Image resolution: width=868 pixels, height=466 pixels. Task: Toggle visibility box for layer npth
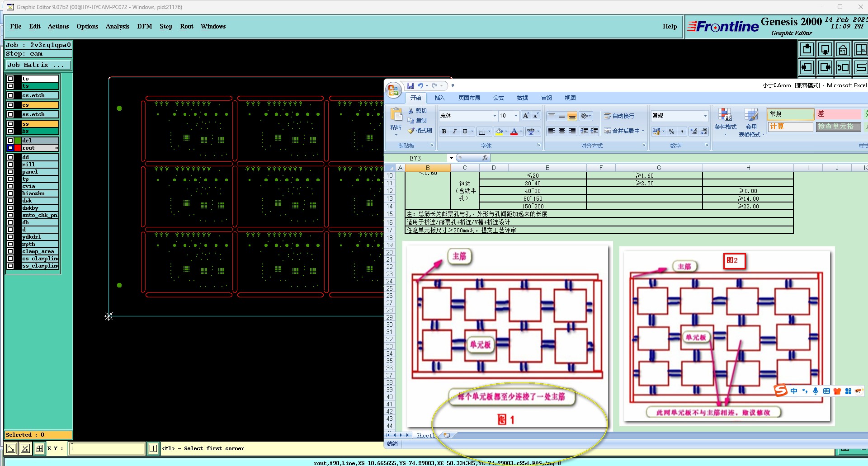(10, 244)
